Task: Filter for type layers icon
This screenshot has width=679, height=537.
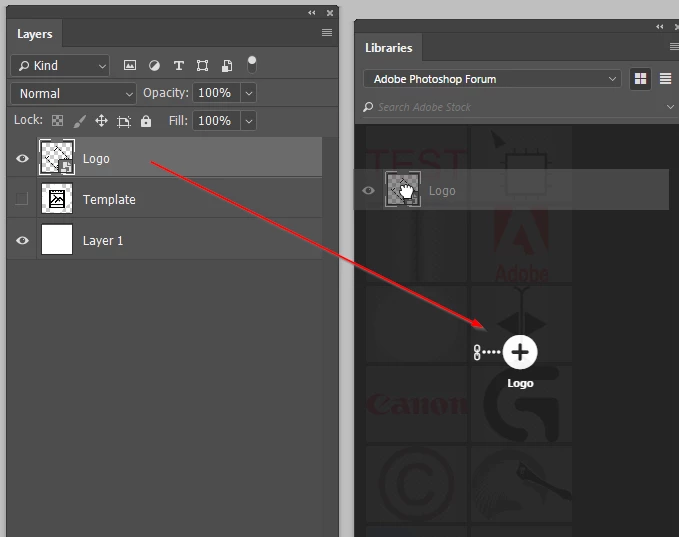Action: click(178, 65)
